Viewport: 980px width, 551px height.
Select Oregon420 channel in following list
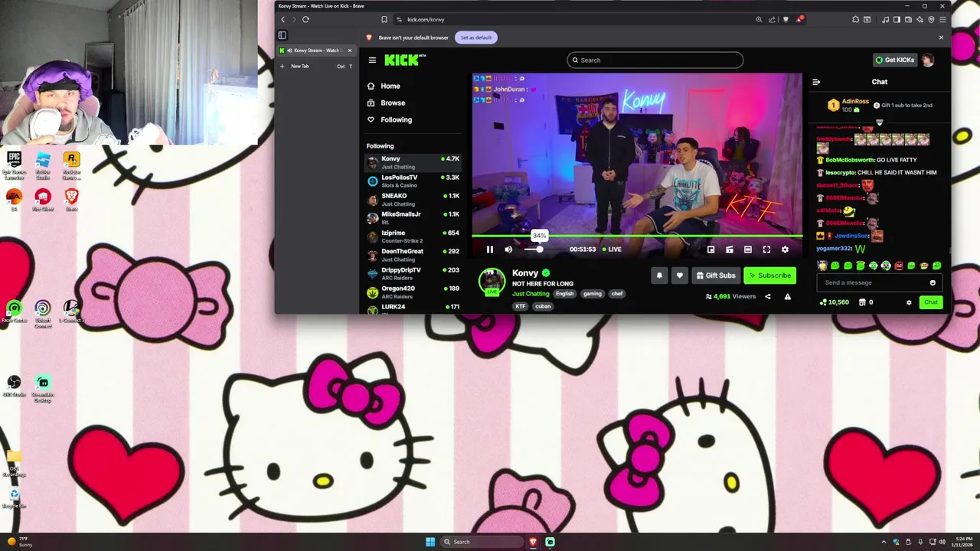pyautogui.click(x=413, y=292)
